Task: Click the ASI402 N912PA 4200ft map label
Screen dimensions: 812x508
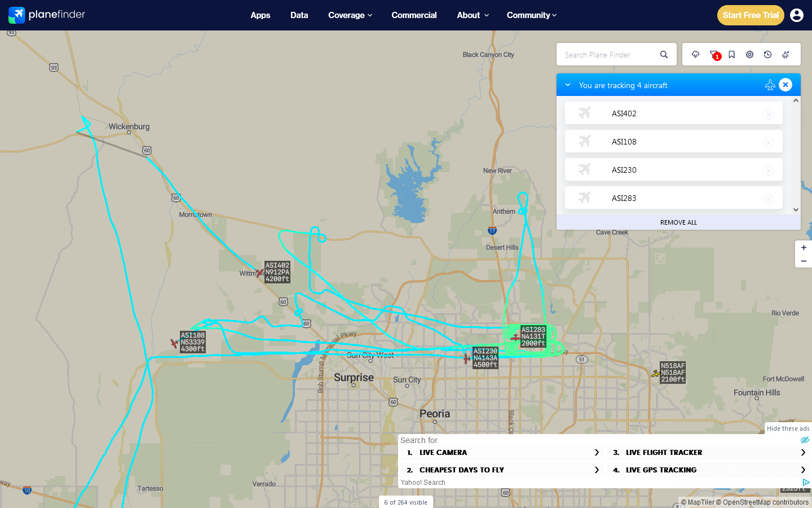Action: [277, 272]
